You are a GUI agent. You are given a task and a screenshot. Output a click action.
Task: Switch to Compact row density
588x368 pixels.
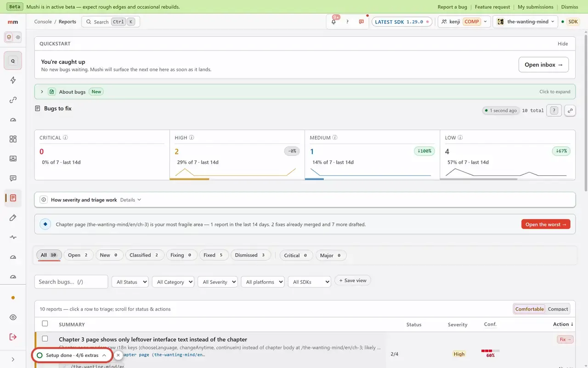[558, 309]
